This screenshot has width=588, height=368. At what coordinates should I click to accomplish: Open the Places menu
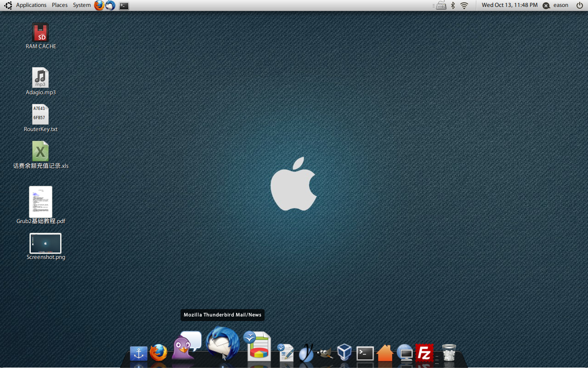(x=60, y=5)
